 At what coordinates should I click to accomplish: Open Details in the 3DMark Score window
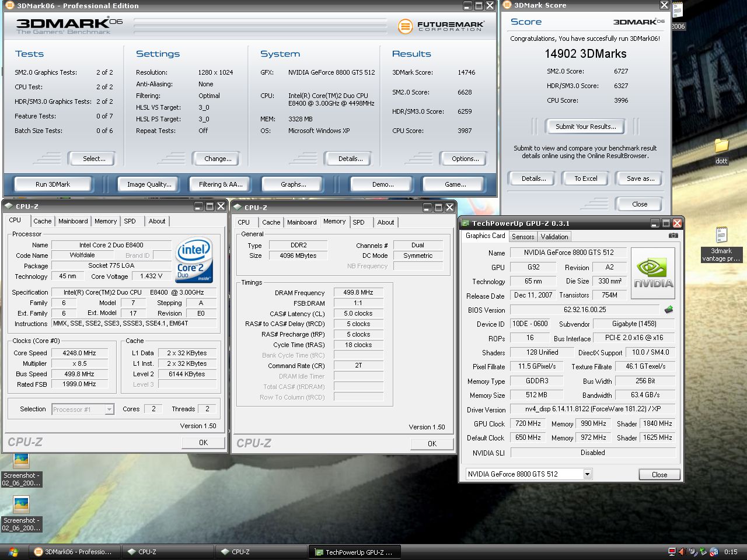coord(533,178)
